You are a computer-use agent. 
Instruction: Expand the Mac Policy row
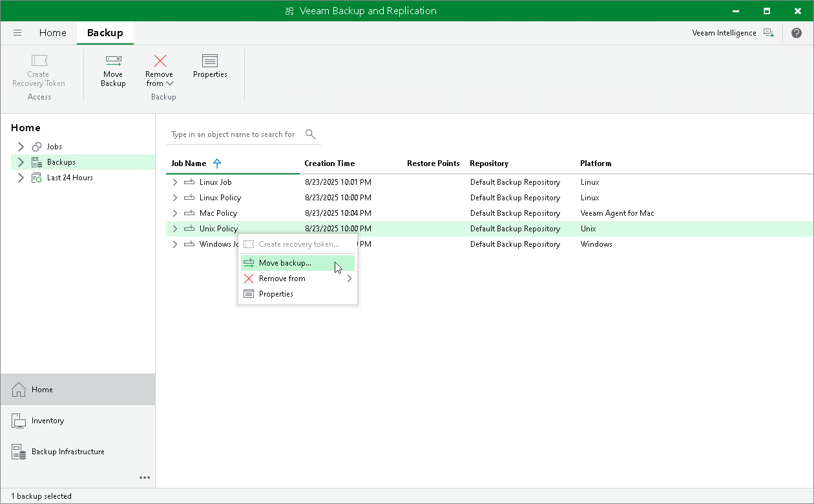(x=174, y=213)
